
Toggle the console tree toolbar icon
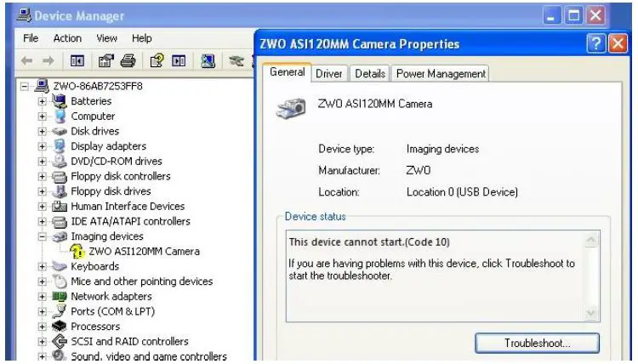coord(77,61)
